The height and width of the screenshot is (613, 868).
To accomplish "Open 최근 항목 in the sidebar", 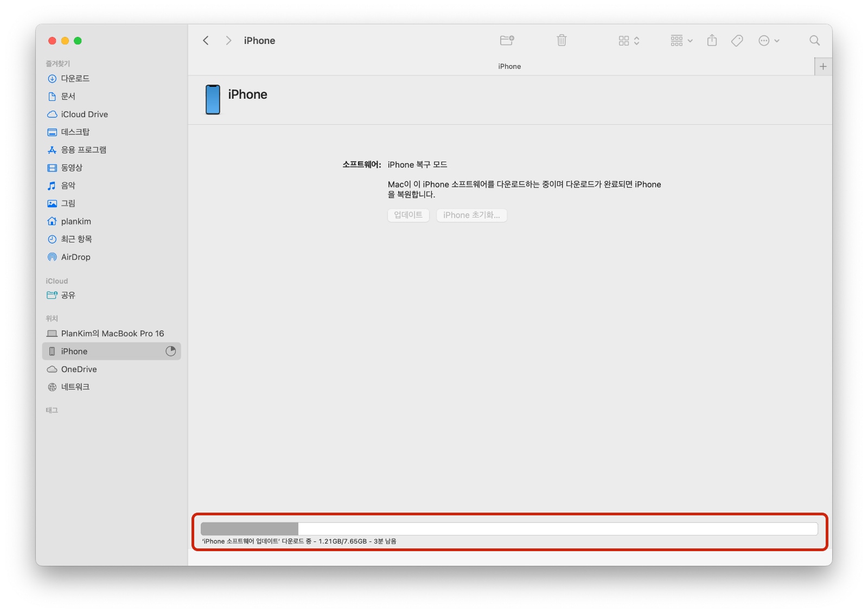I will pos(111,239).
